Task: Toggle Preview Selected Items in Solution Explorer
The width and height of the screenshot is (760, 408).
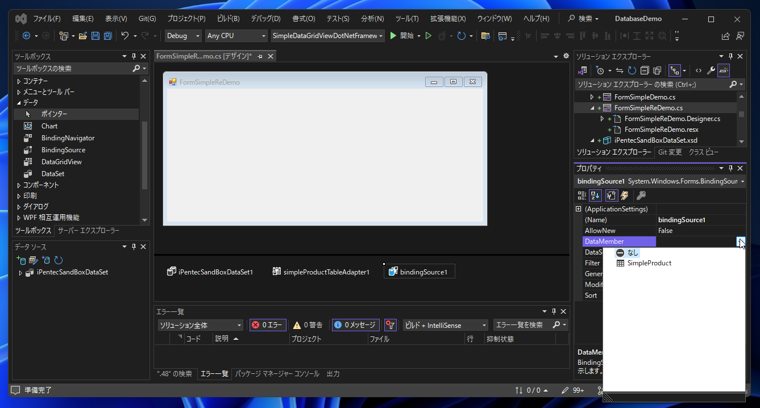Action: point(724,71)
